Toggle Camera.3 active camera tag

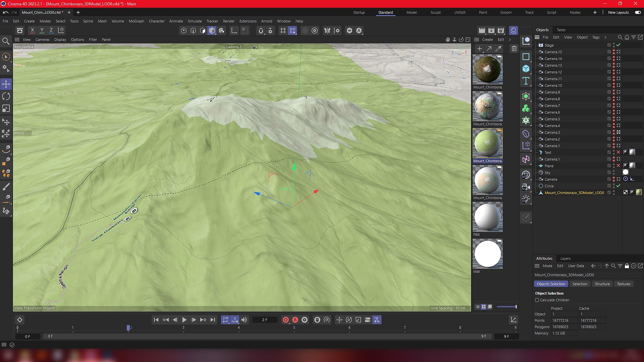619,132
